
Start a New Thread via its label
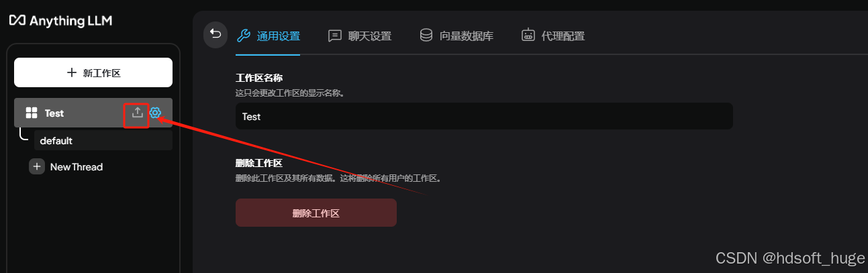pos(77,166)
